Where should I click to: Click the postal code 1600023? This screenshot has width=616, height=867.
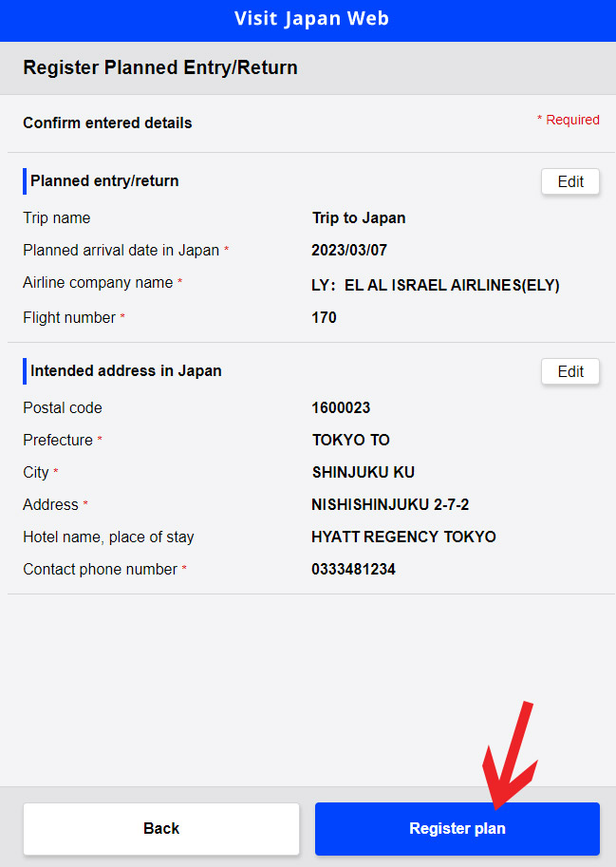pyautogui.click(x=341, y=408)
